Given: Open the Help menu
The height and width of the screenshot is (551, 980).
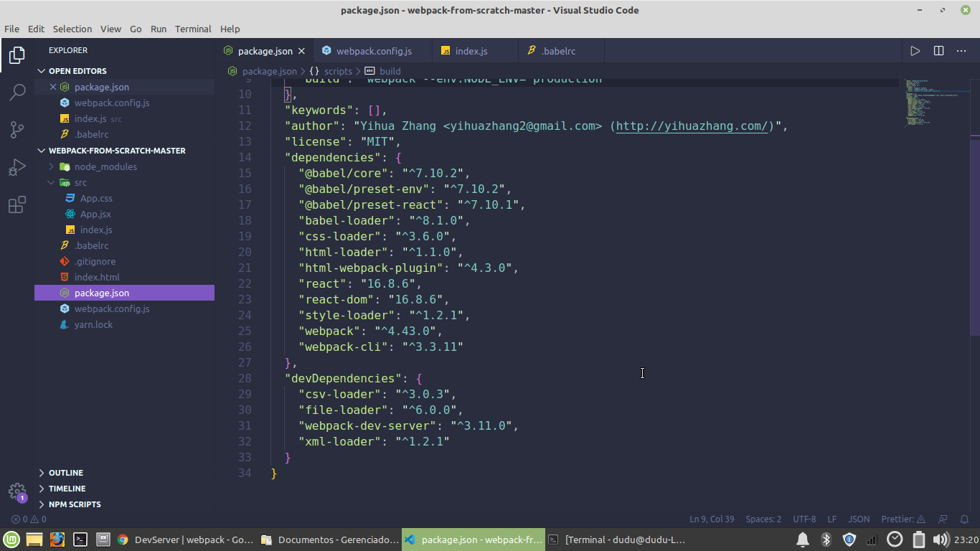Looking at the screenshot, I should pos(230,29).
